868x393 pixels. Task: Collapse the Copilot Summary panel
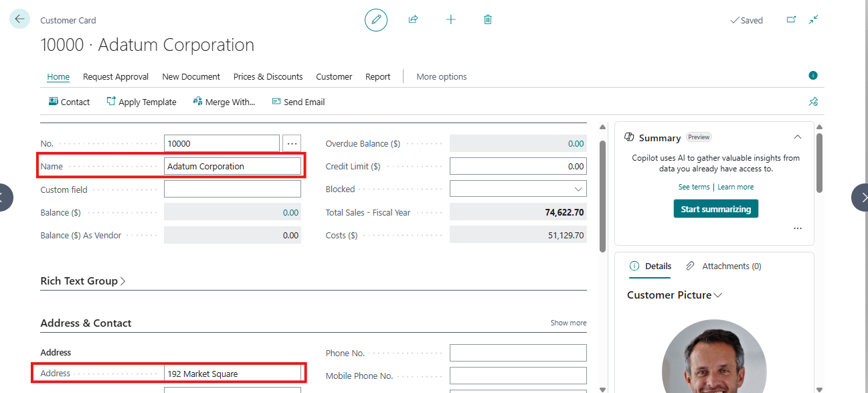click(x=797, y=137)
